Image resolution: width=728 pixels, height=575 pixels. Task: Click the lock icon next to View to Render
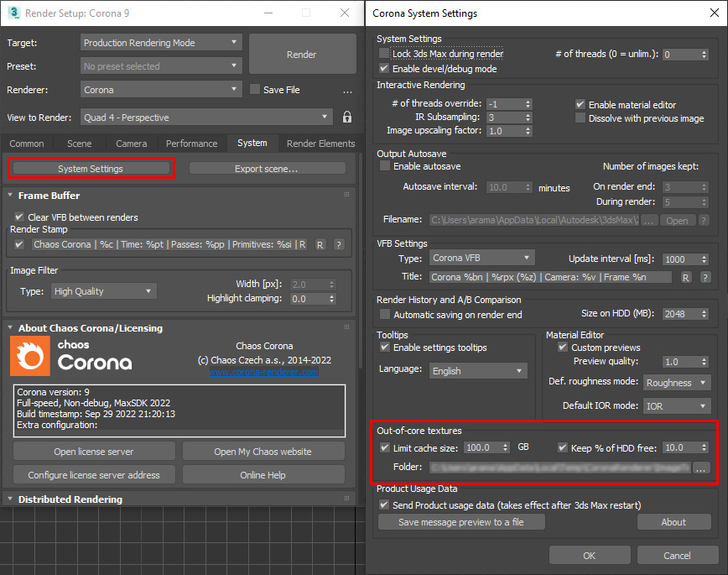point(347,117)
